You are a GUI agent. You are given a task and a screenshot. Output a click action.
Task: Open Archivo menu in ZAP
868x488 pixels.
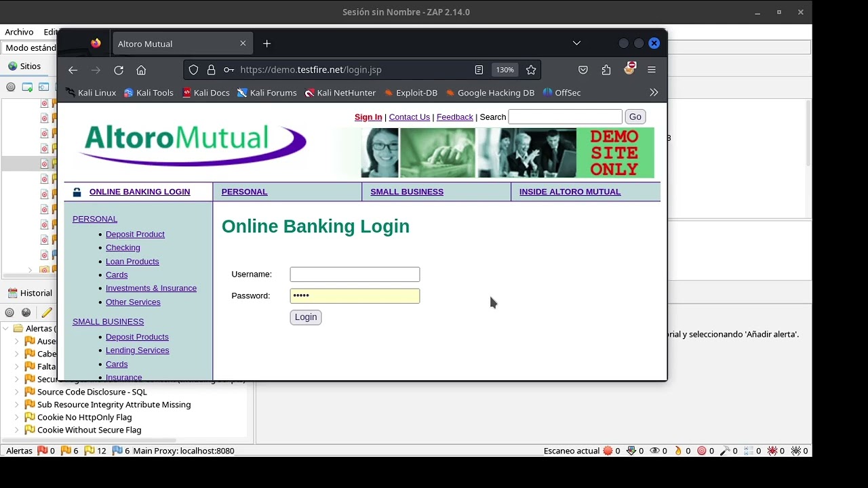tap(19, 32)
